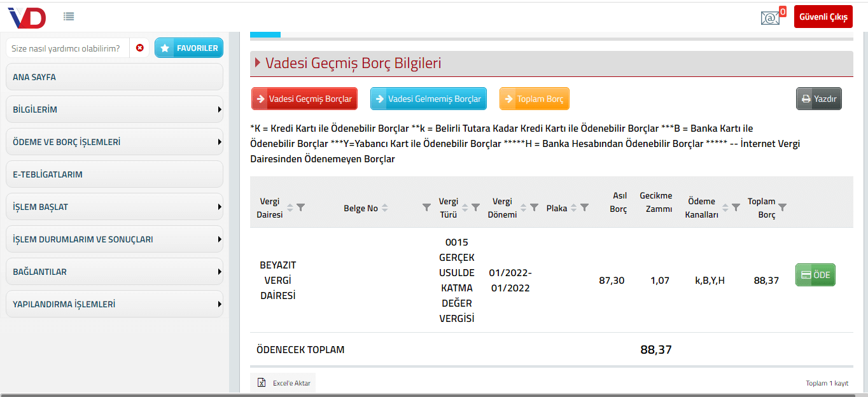Sort the table by Belge No

click(385, 208)
